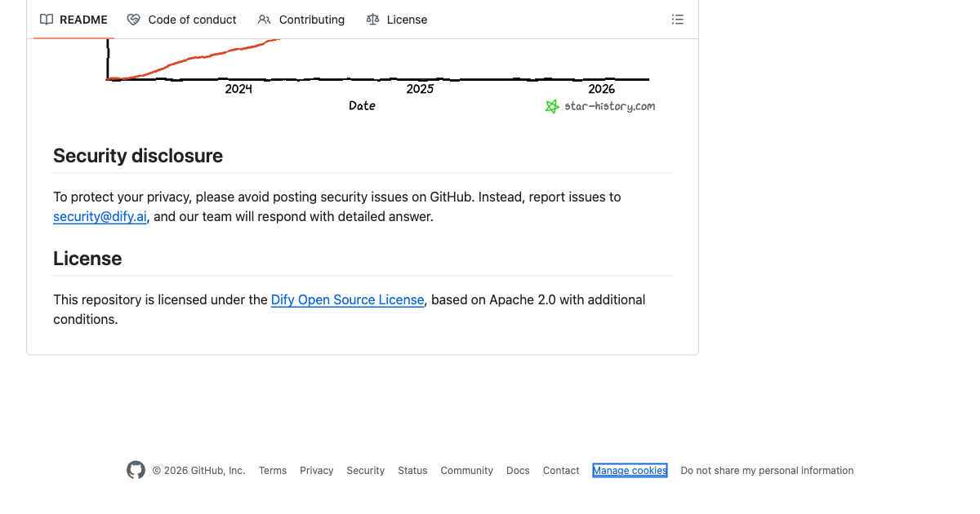Screen dimensions: 980x514
Task: Open the Dify Open Source License link
Action: point(347,299)
